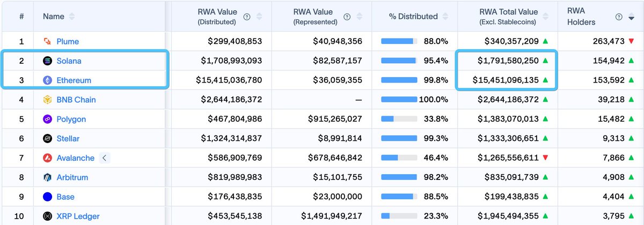Collapse the chevron next to Avalanche
Image resolution: width=644 pixels, height=225 pixels.
click(x=105, y=158)
